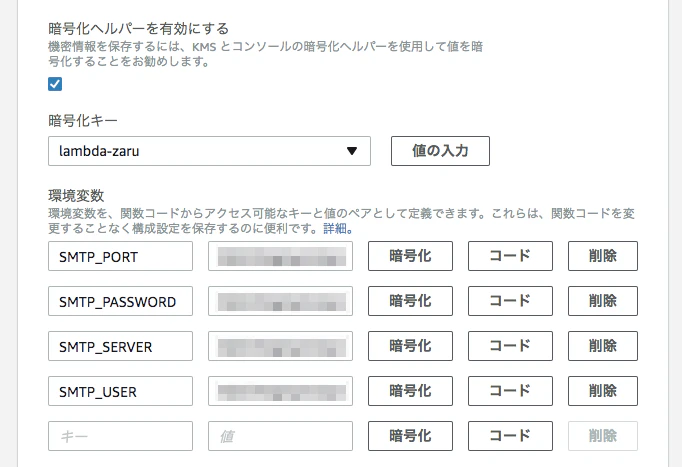Show code for SMTP_PASSWORD via コード
This screenshot has width=682, height=467.
(510, 301)
